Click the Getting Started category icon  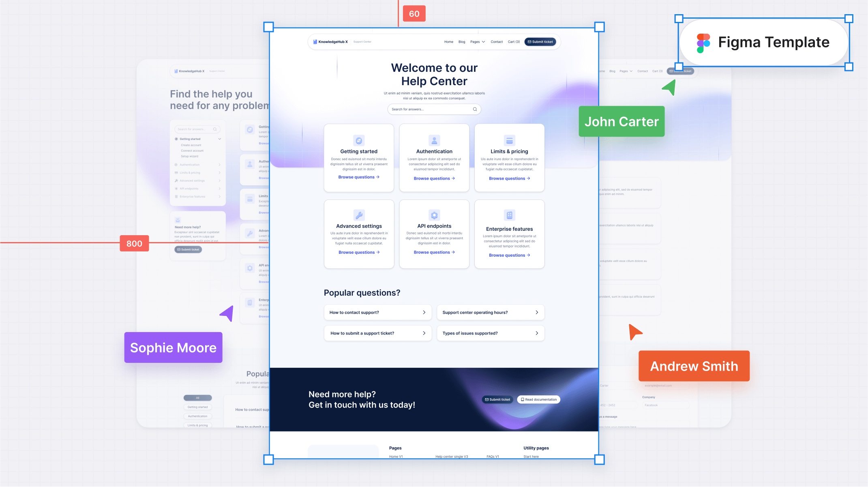click(x=358, y=140)
